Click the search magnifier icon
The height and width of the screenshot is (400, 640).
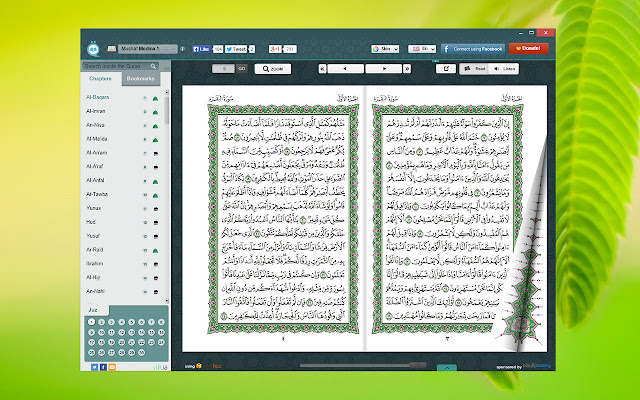(x=153, y=66)
